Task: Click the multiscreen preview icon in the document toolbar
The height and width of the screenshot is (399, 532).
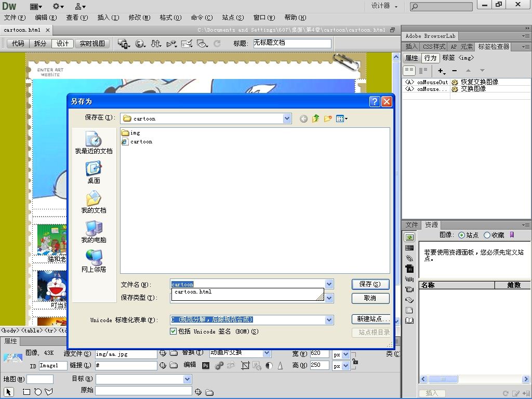Action: pos(124,44)
